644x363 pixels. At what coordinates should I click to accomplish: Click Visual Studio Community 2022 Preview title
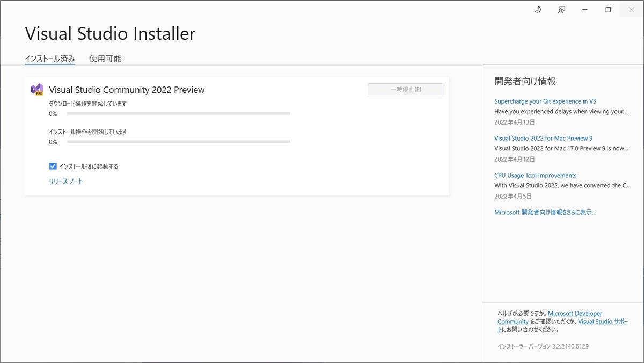point(127,90)
